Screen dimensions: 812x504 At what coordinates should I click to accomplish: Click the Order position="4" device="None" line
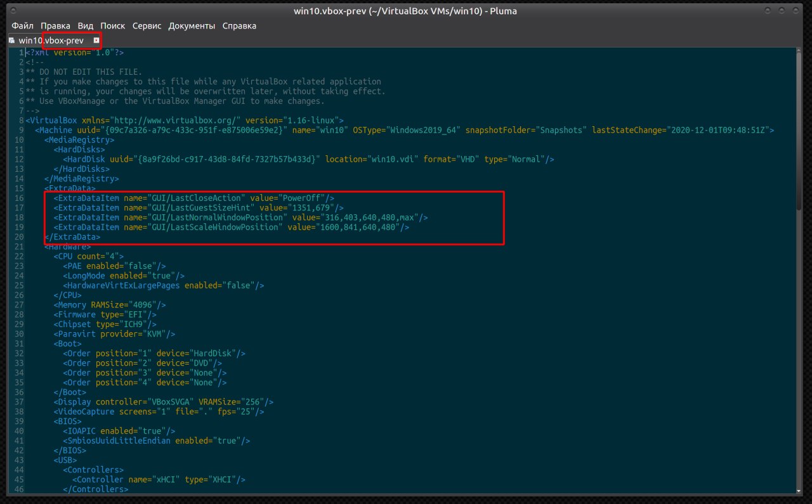coord(145,382)
